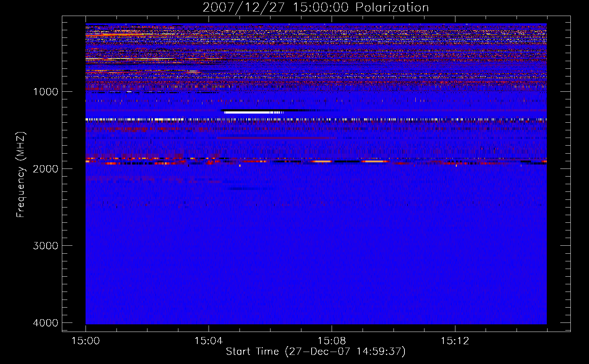Image resolution: width=589 pixels, height=364 pixels.
Task: Click the 2000 frequency tick label
Action: point(46,169)
